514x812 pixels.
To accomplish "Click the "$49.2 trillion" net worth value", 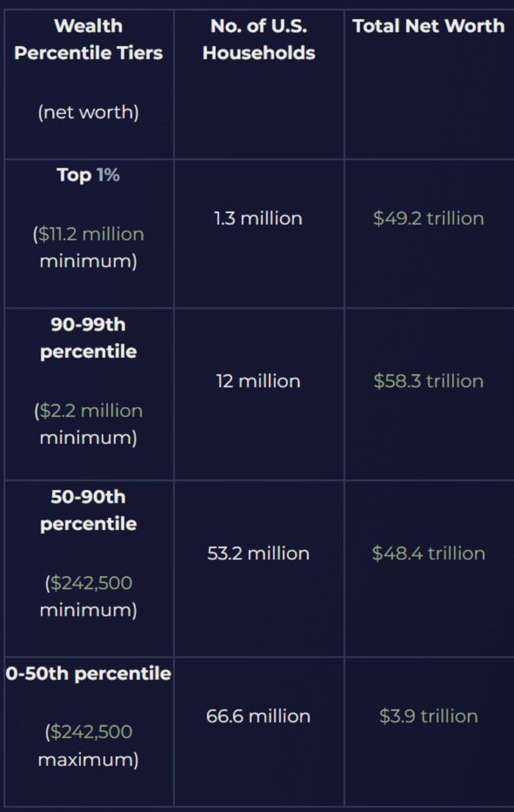I will 429,218.
